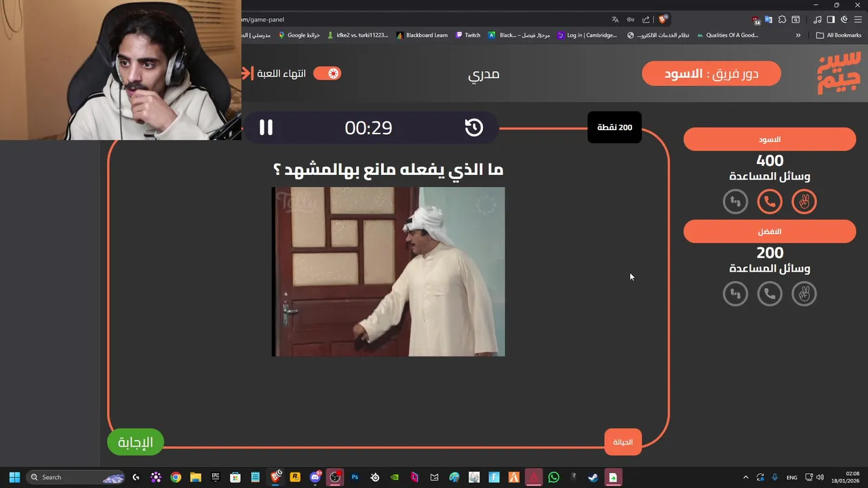Open Discord from the taskbar

(x=315, y=477)
